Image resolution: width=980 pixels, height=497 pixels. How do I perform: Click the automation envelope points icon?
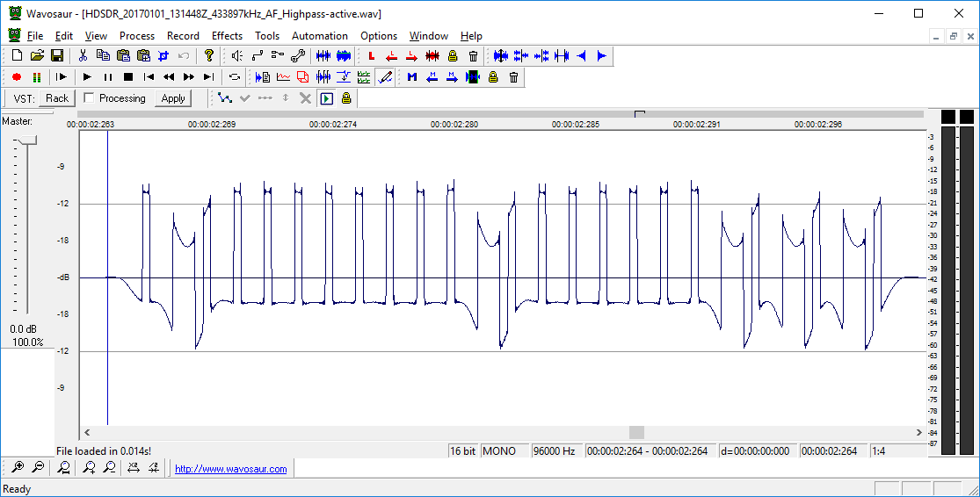(x=225, y=98)
